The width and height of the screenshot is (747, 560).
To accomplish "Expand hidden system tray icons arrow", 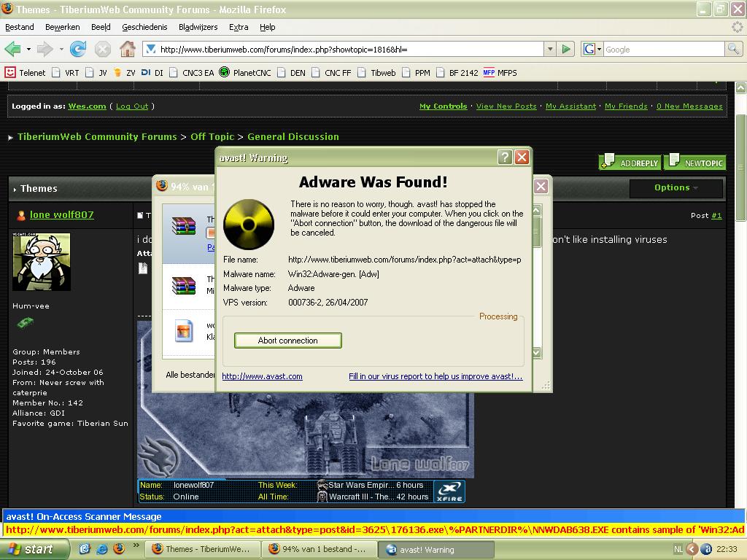I will pos(692,549).
